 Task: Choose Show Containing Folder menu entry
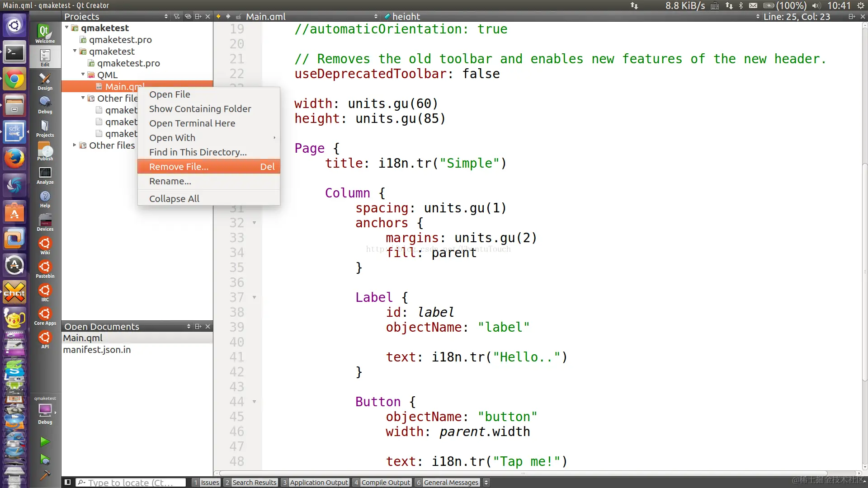point(200,109)
